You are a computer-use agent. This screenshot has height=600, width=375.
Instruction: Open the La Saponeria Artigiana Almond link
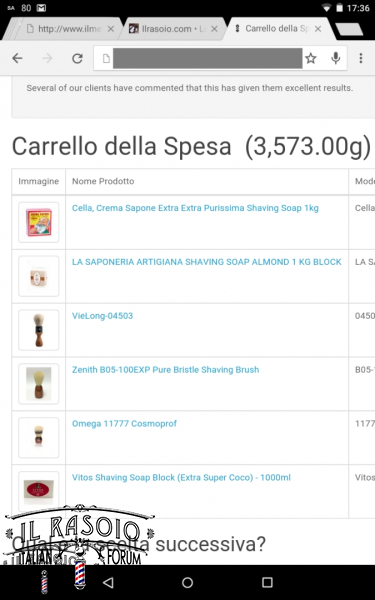coord(207,262)
